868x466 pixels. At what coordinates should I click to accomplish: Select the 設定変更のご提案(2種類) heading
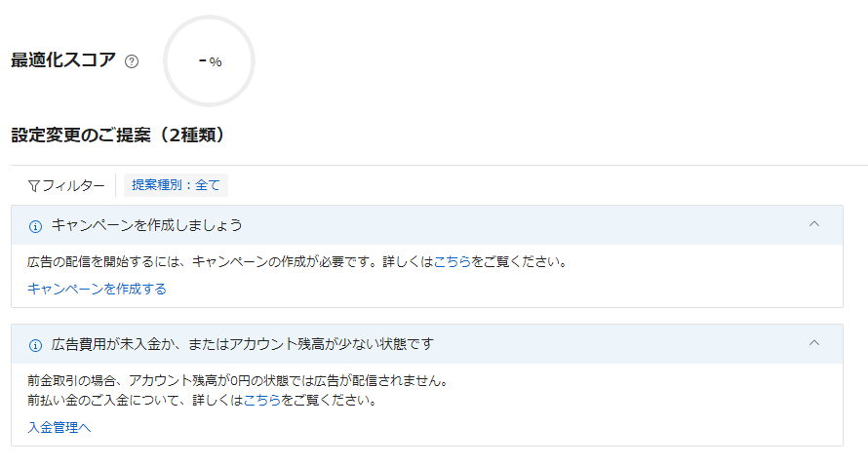[118, 135]
